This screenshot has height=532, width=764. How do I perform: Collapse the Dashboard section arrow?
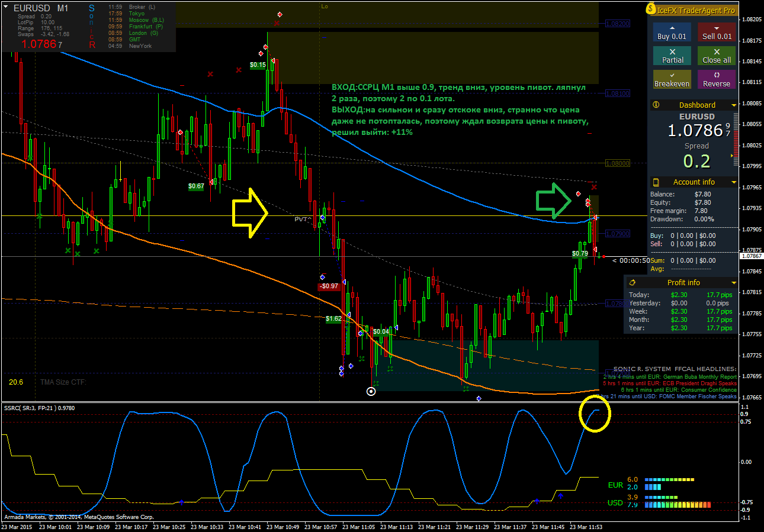[x=734, y=105]
